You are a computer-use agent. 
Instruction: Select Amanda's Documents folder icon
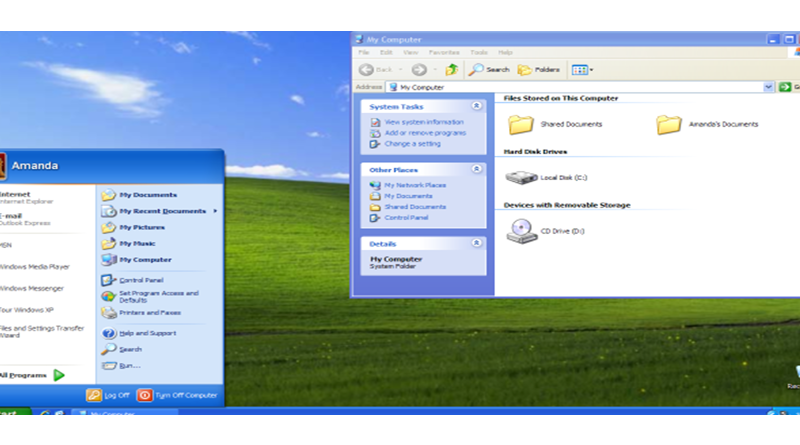tap(669, 125)
